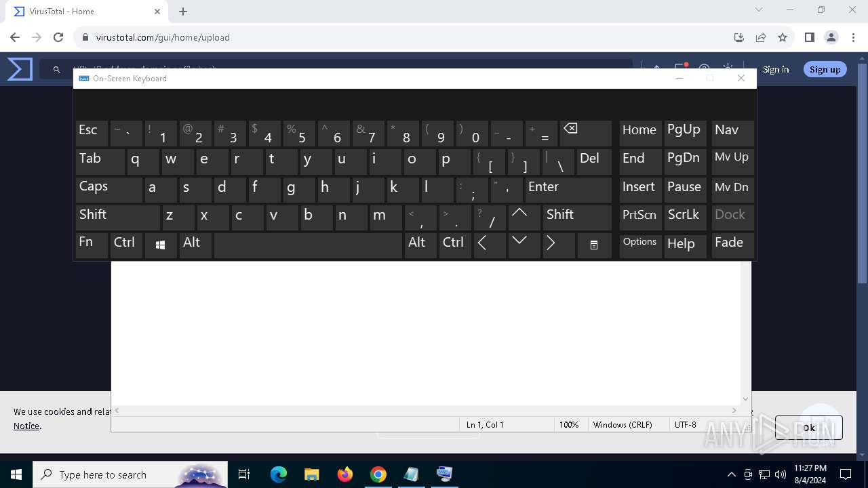The height and width of the screenshot is (488, 868).
Task: Open Task View on the taskbar
Action: click(244, 474)
